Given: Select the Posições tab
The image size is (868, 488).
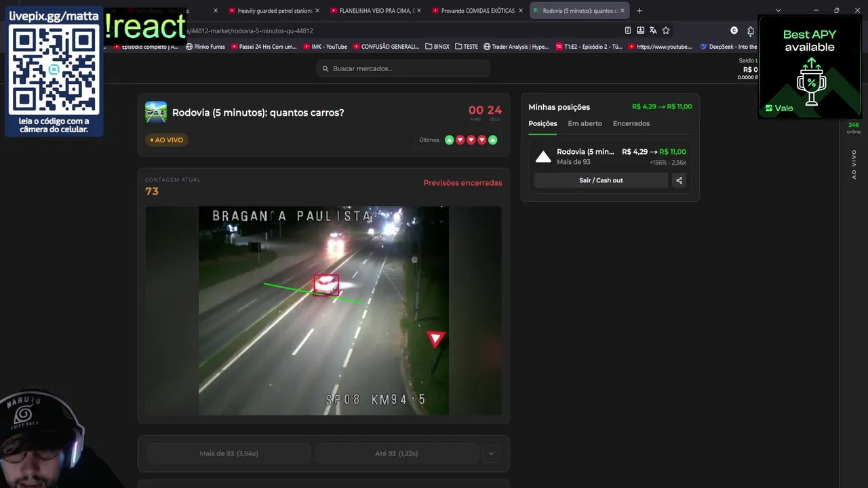Looking at the screenshot, I should point(542,123).
